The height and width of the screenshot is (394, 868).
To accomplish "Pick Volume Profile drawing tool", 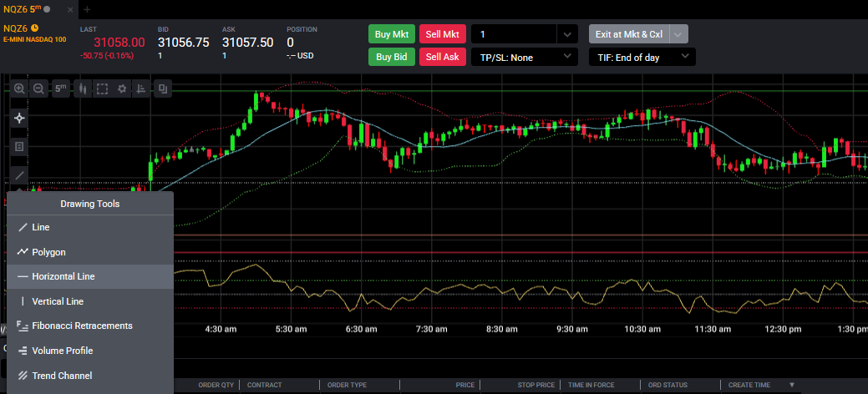I will pos(89,351).
